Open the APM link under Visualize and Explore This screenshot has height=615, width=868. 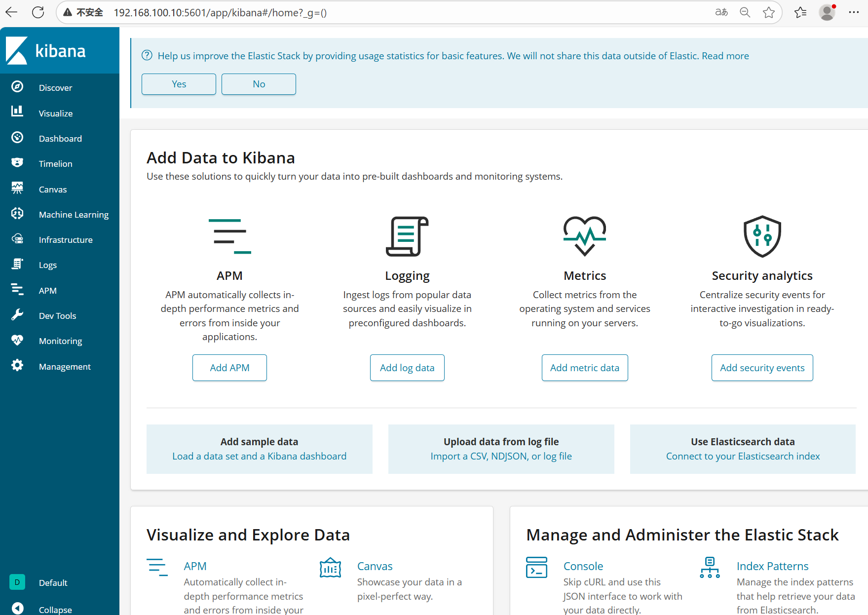[x=195, y=566]
